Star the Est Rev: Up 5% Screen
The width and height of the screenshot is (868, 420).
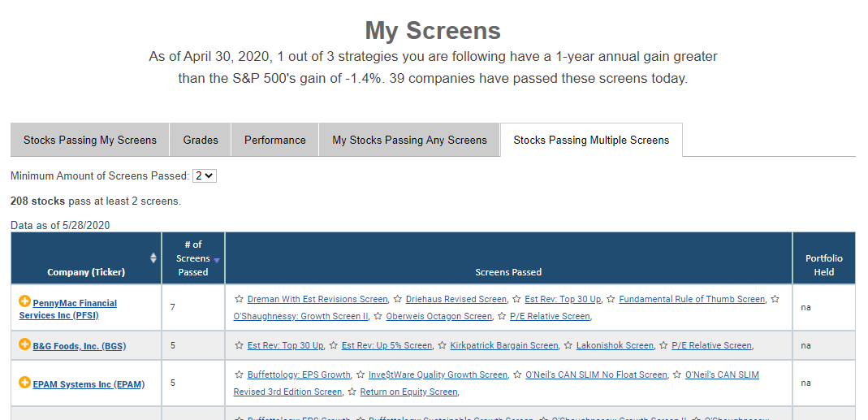pyautogui.click(x=333, y=345)
